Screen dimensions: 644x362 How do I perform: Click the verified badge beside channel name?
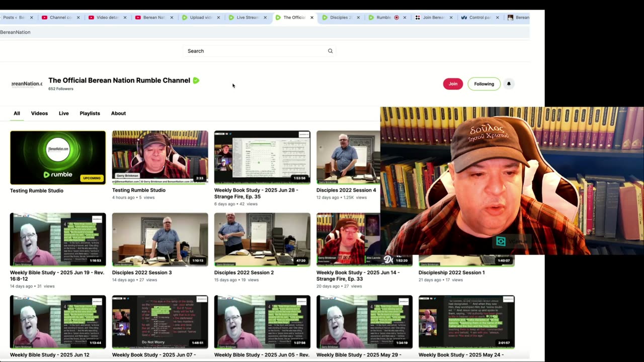click(x=196, y=80)
